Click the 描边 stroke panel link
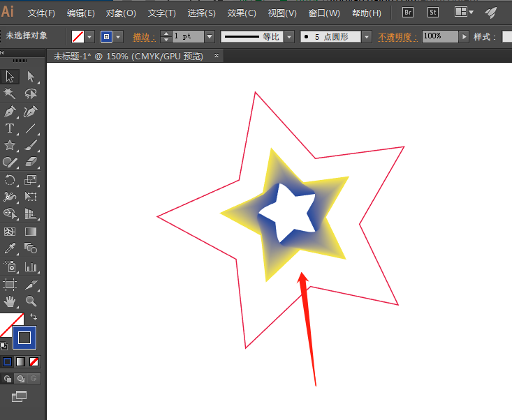Screen dimensions: 512x420 coord(145,36)
